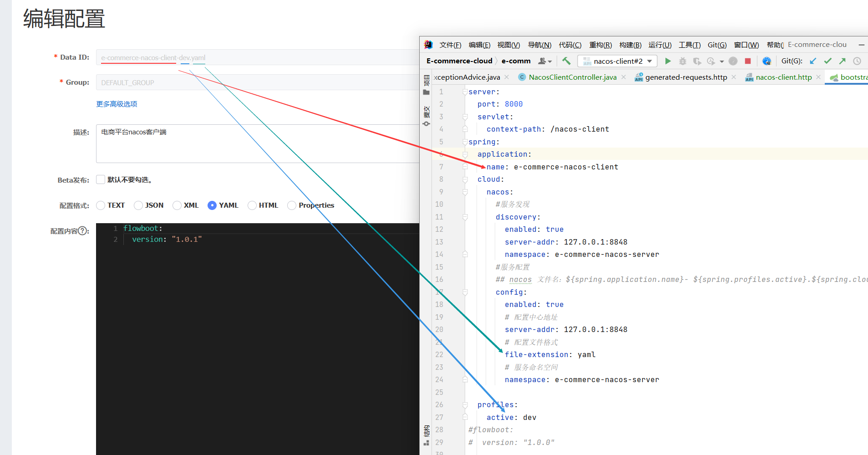Collapse the cloud: block fold marker
This screenshot has height=455, width=868.
(x=465, y=179)
